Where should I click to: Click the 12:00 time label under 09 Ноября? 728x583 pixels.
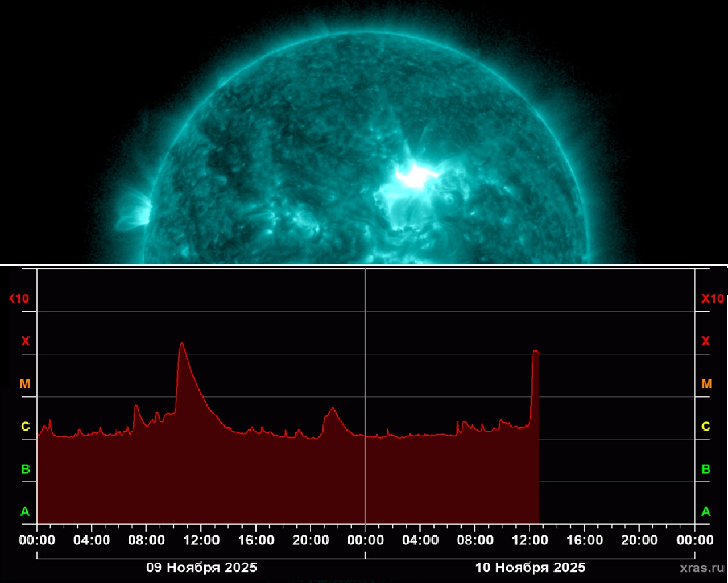[201, 540]
